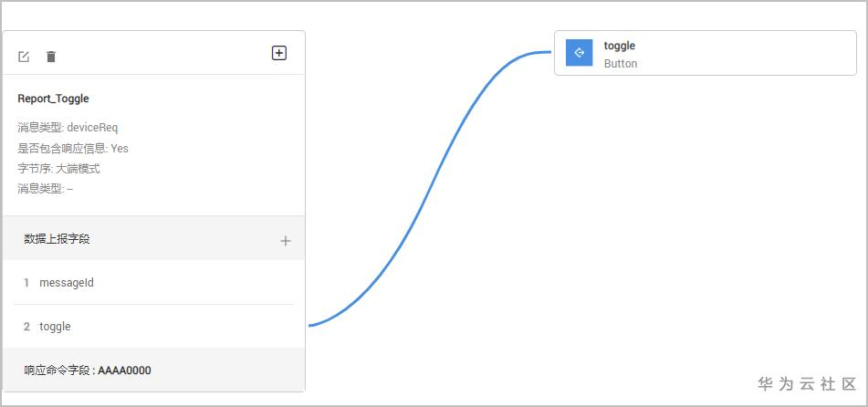
Task: Click the 是否包含响应信息: Yes line
Action: [73, 148]
